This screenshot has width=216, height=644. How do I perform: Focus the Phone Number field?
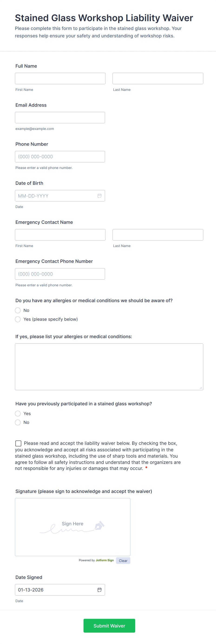(60, 156)
